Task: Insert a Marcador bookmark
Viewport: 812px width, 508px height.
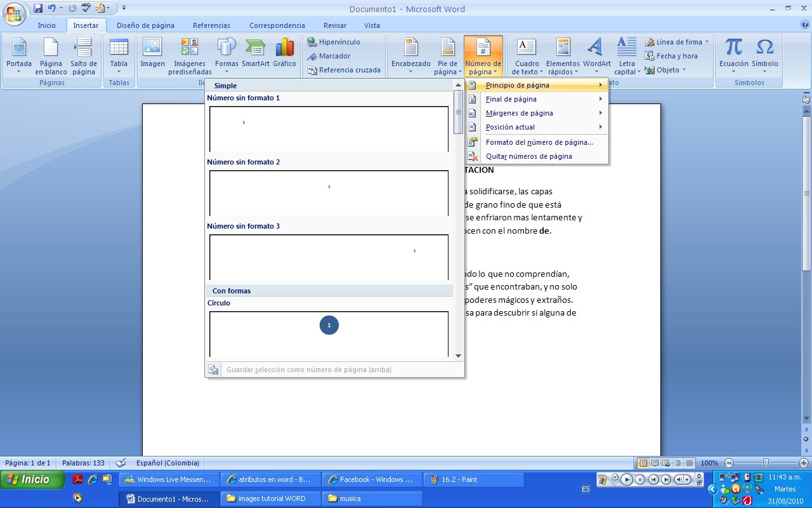Action: coord(329,56)
